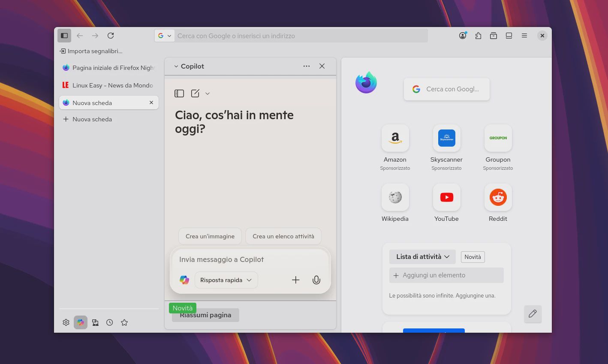Open sidebar settings gear icon
Screen dimensions: 608x364
point(66,322)
